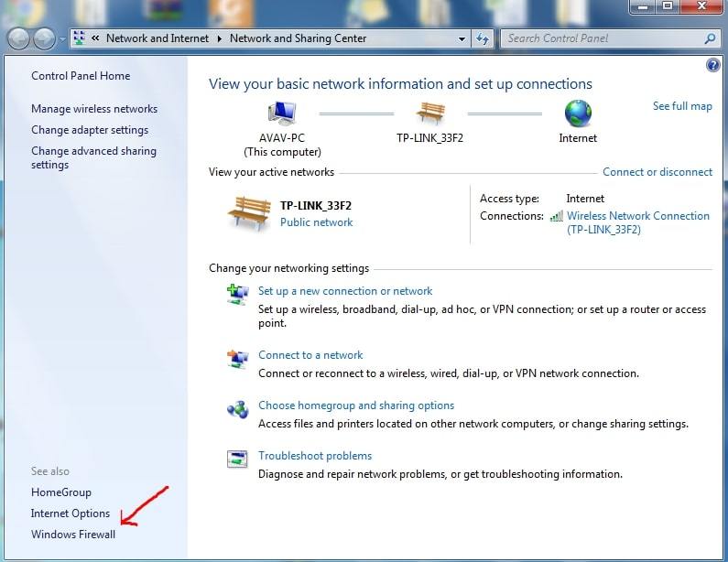Open Change advanced sharing settings
728x562 pixels.
click(93, 157)
